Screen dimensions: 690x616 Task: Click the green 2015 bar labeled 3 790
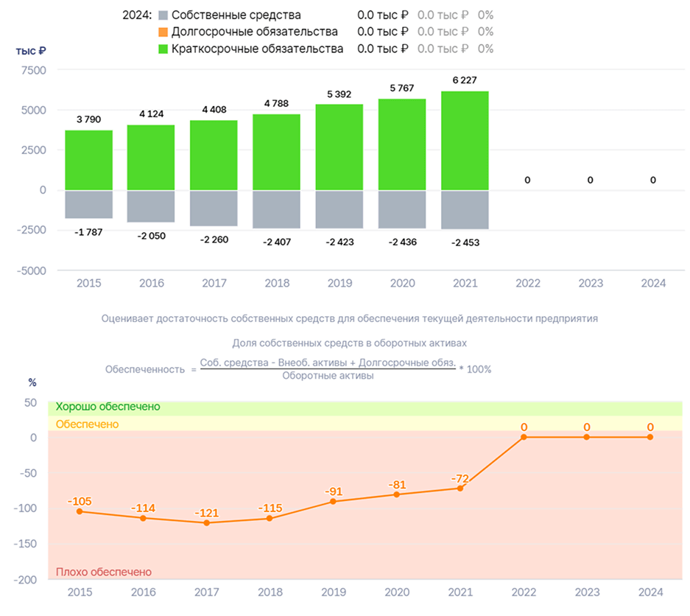(89, 161)
